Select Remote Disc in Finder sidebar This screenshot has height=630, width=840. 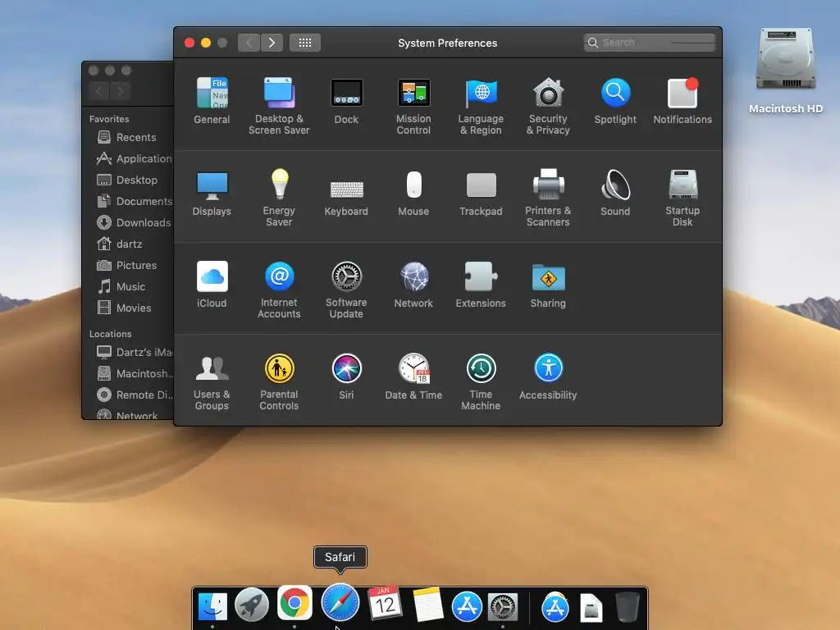click(135, 395)
